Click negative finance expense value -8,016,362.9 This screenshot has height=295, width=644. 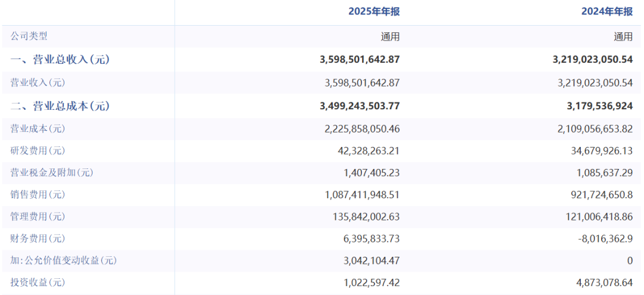605,239
